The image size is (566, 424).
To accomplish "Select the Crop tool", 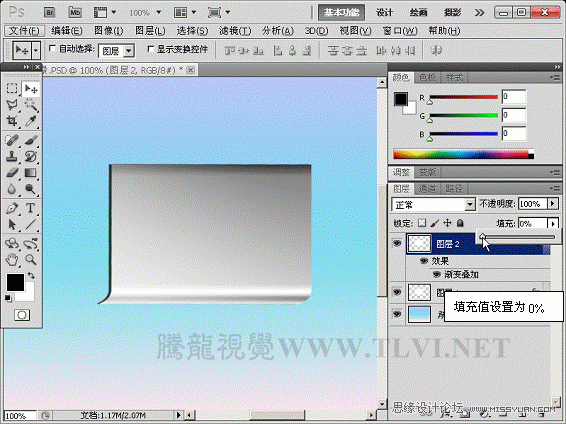I will pyautogui.click(x=12, y=121).
